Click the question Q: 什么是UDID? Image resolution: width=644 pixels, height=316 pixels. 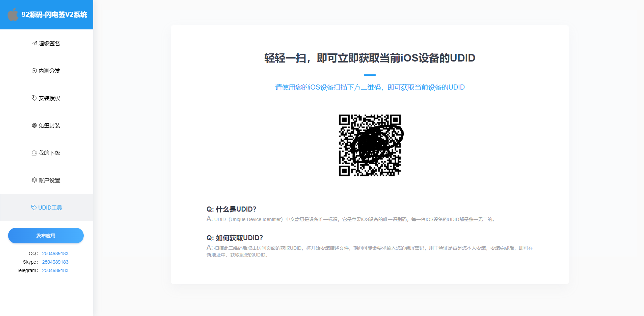[x=232, y=209]
